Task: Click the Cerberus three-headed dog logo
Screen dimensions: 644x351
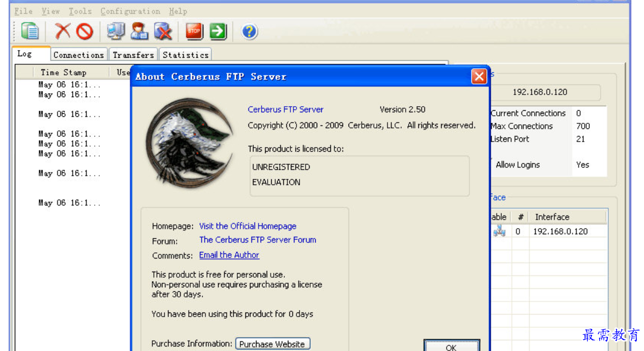Action: (190, 143)
